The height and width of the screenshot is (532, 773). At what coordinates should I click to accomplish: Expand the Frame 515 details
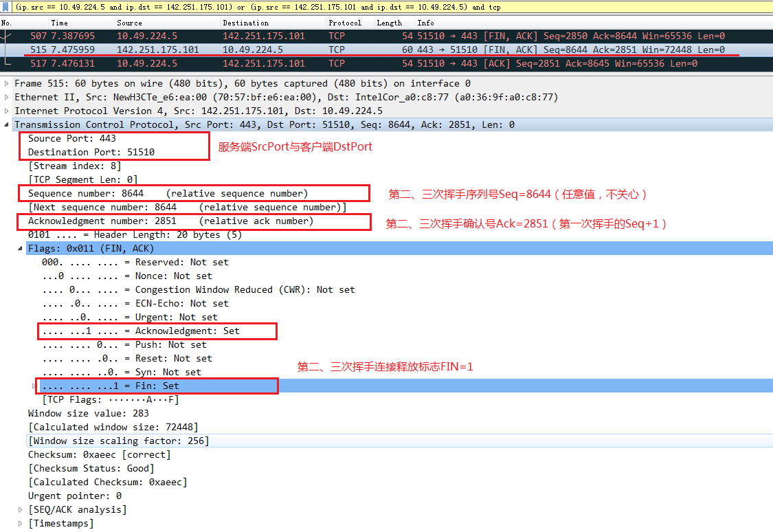pyautogui.click(x=7, y=83)
